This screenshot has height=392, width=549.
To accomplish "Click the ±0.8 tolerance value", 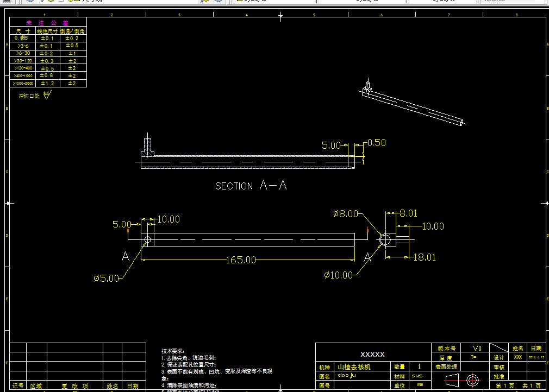I will pos(47,75).
